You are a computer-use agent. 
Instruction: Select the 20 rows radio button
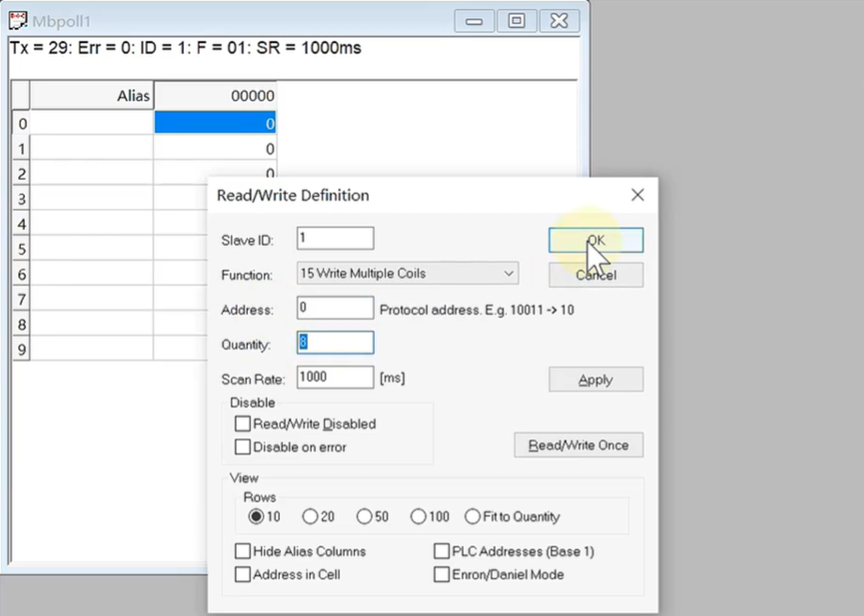[310, 517]
